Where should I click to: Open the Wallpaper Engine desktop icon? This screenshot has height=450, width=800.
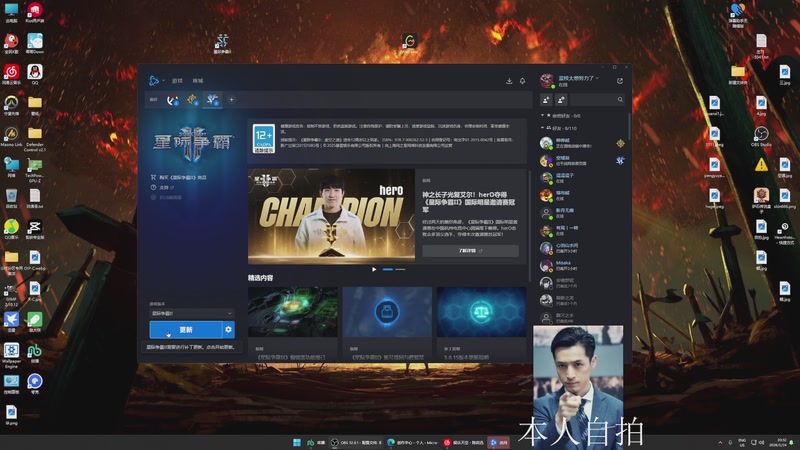11,355
